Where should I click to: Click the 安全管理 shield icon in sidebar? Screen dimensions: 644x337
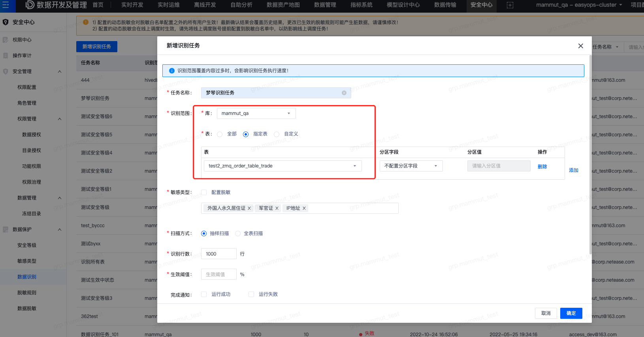6,72
